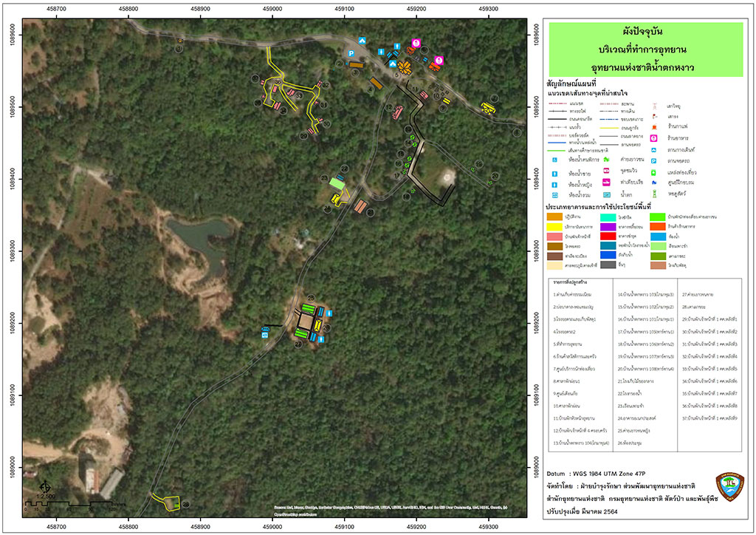Click the yellow line sample in legend

[x=609, y=128]
